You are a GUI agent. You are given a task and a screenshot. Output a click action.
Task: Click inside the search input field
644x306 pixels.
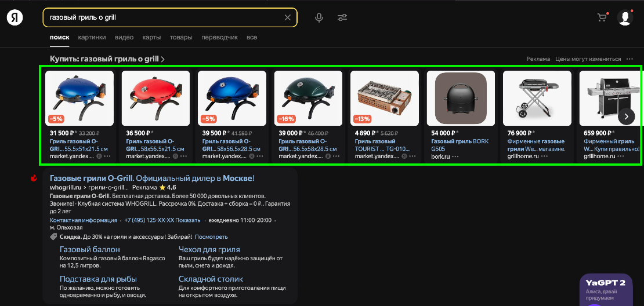coord(162,17)
